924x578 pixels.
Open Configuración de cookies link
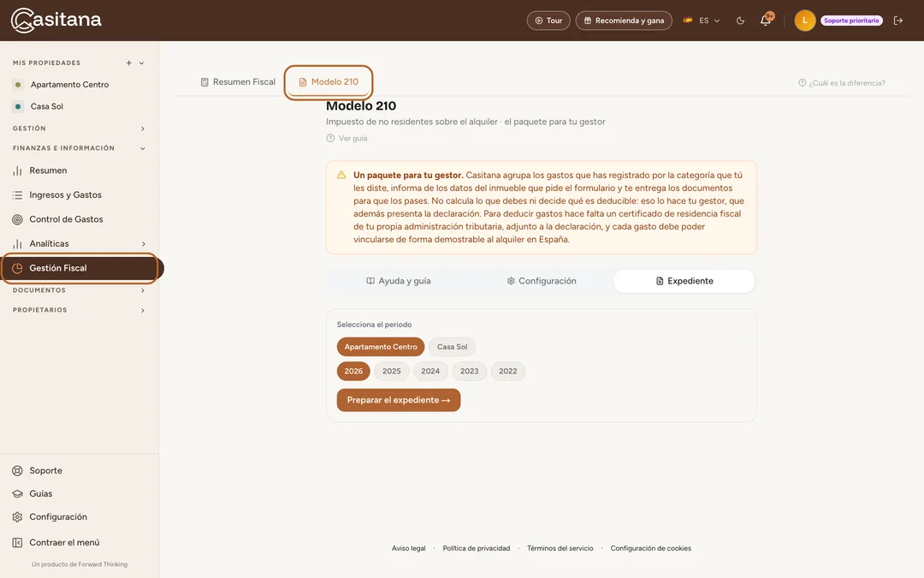click(x=650, y=549)
